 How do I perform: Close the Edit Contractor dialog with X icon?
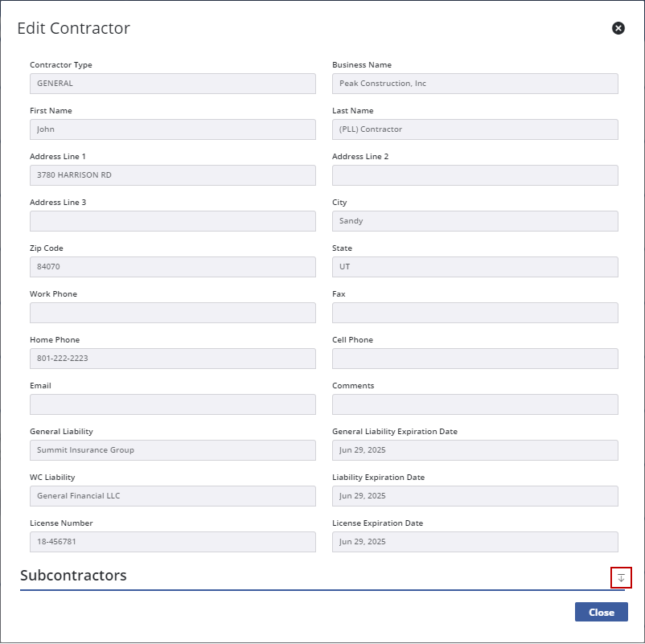coord(618,28)
